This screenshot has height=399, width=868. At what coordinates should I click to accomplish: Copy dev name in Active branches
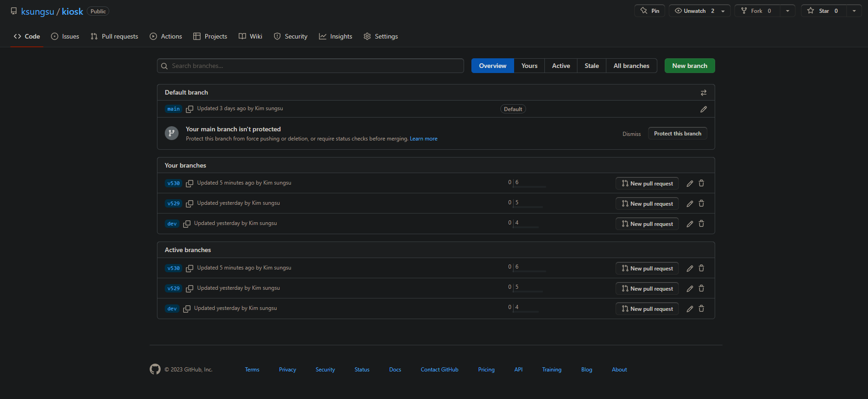187,309
